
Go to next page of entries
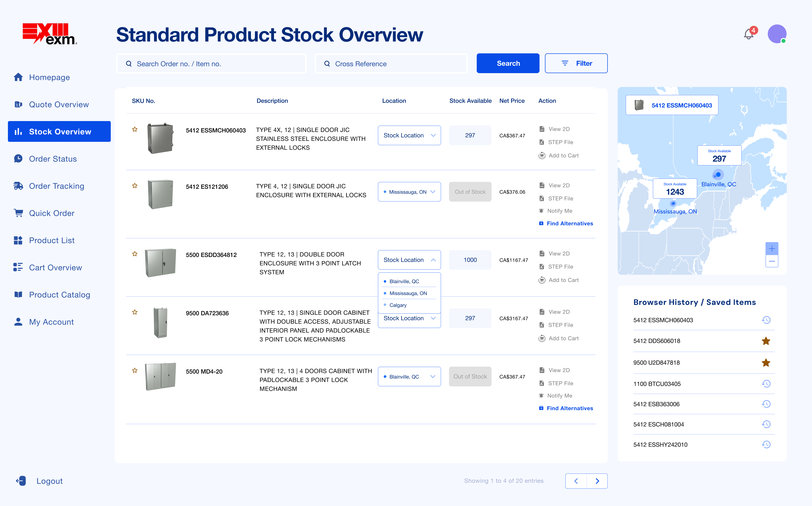(597, 481)
